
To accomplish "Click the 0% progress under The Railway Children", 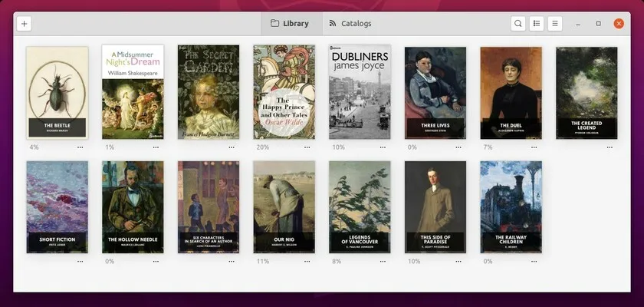I will tap(488, 262).
